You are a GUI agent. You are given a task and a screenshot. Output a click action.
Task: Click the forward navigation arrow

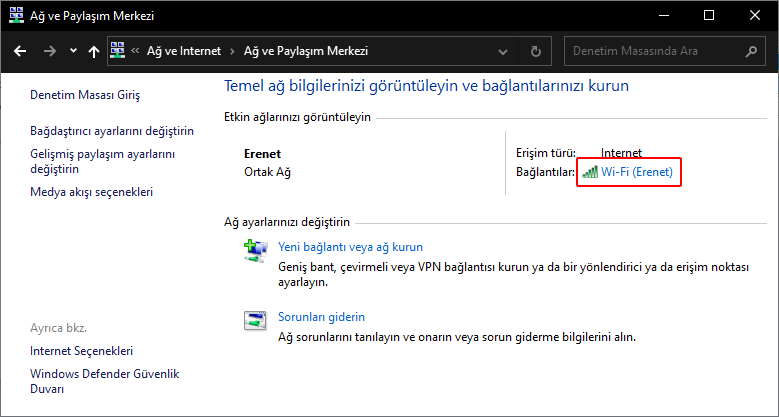(x=49, y=51)
